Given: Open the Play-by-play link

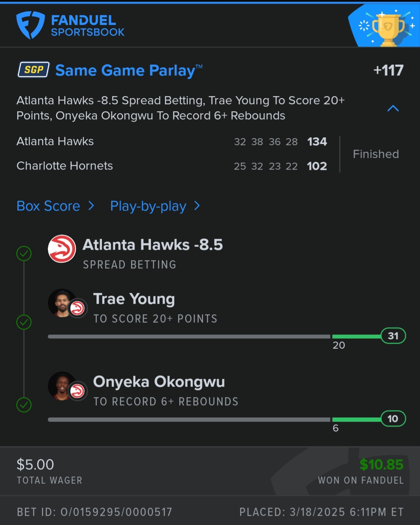Looking at the screenshot, I should [x=148, y=206].
